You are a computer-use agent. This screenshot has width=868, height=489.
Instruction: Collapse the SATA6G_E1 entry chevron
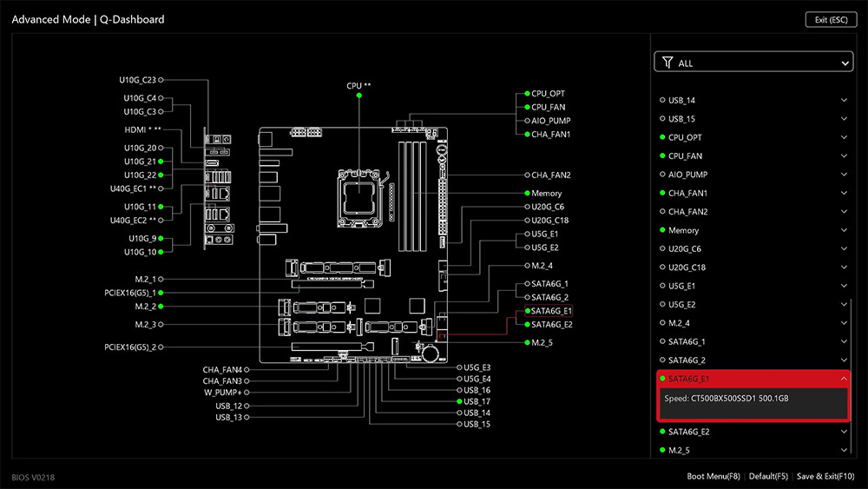pyautogui.click(x=844, y=379)
